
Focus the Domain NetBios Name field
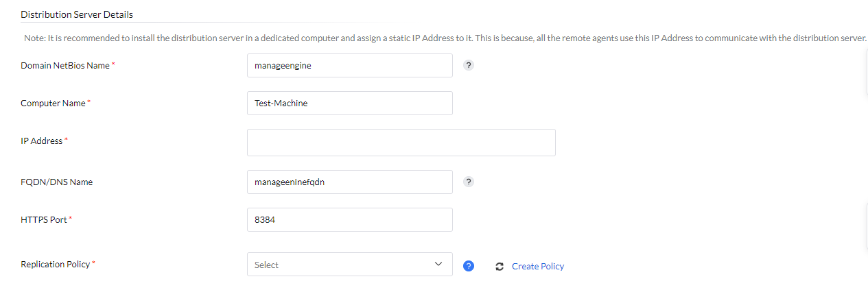[x=349, y=66]
